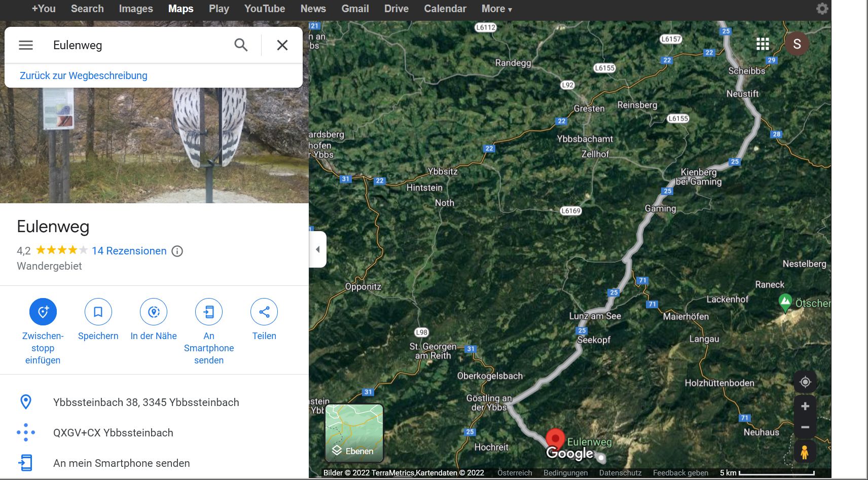
Task: Open the hamburger menu in the search box
Action: 26,45
